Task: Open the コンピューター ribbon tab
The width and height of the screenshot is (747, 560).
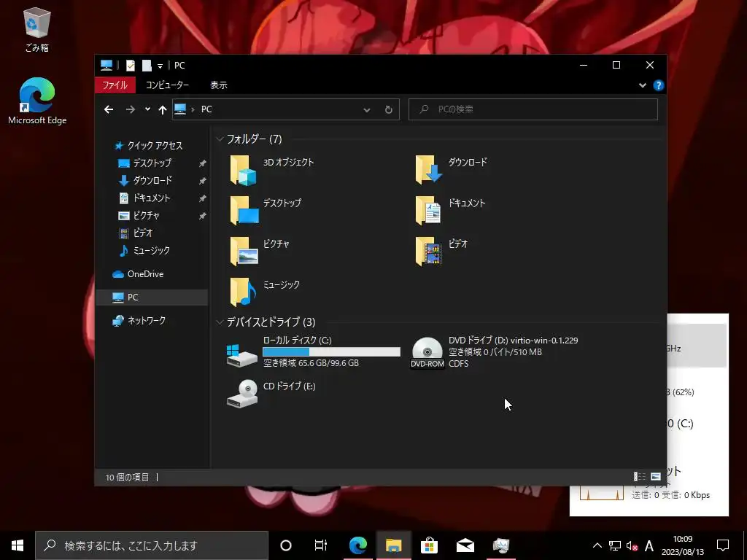Action: tap(167, 85)
